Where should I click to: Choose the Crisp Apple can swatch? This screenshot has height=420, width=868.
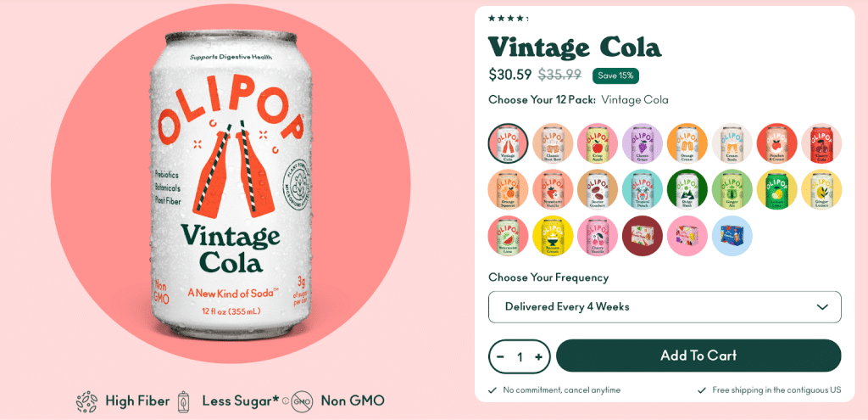pyautogui.click(x=598, y=143)
